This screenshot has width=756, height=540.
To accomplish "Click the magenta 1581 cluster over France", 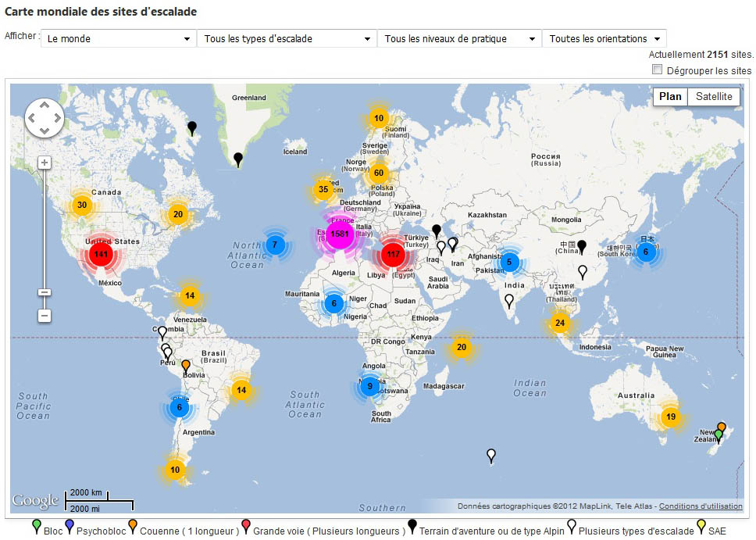I will pos(340,234).
